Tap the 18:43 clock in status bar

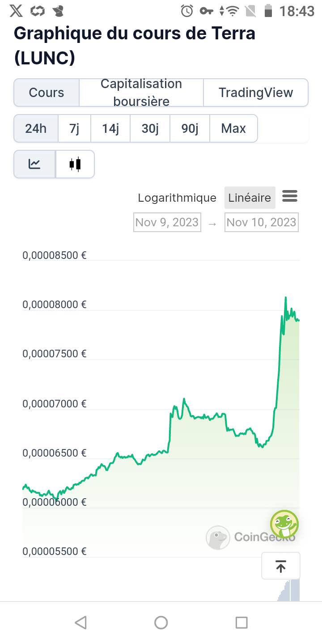pyautogui.click(x=297, y=11)
